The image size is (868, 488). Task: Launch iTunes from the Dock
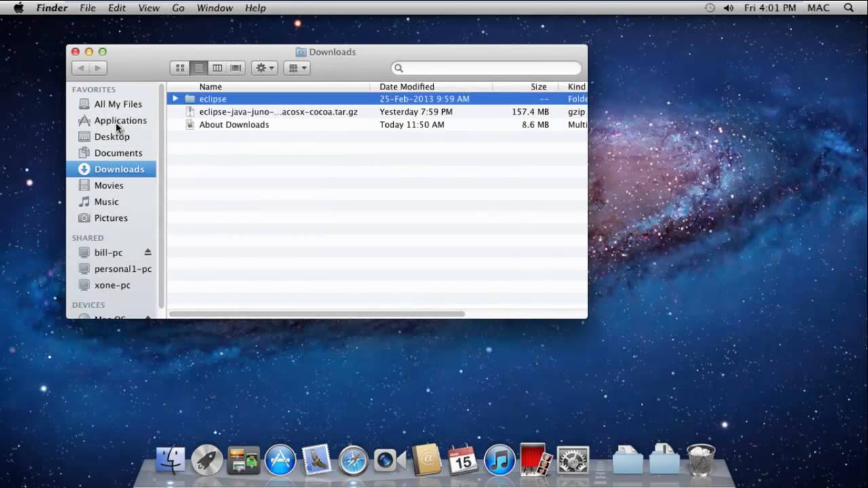[x=500, y=460]
